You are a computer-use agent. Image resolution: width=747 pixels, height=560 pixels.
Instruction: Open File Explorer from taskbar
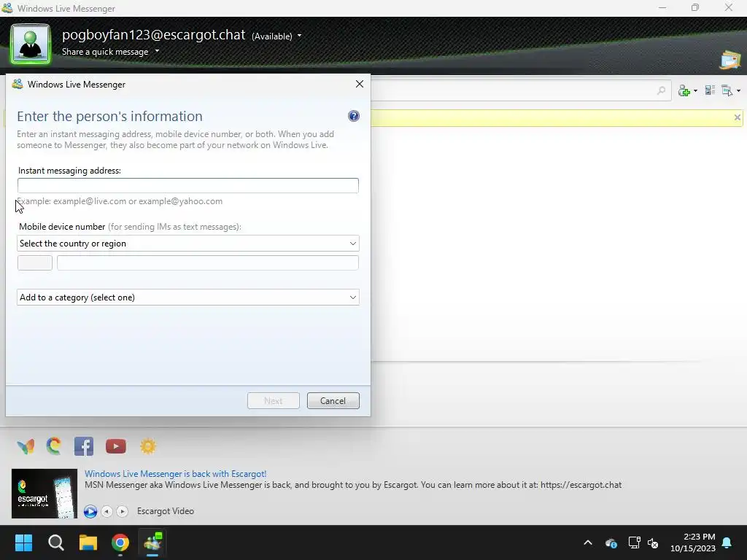click(x=88, y=542)
